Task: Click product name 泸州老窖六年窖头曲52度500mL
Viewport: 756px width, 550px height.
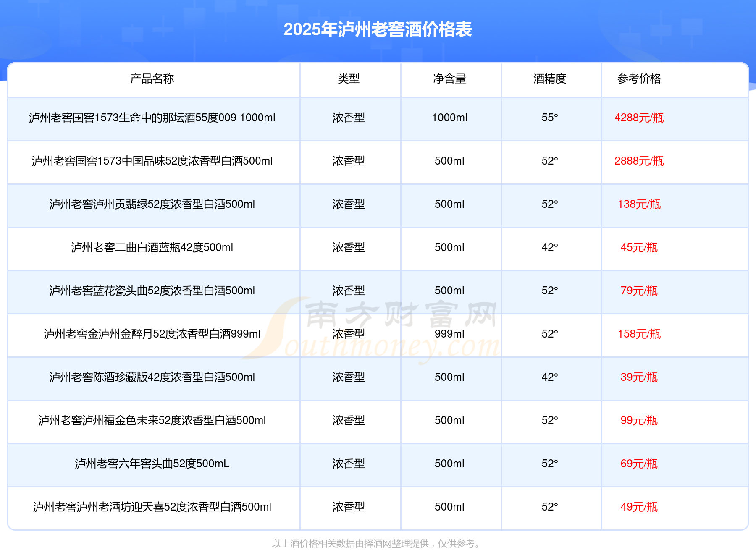Action: (x=152, y=464)
